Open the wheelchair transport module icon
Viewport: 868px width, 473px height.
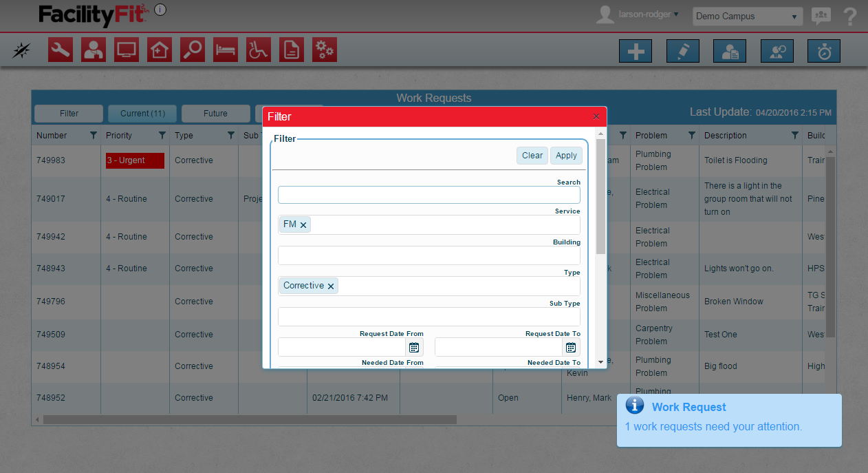[x=259, y=50]
